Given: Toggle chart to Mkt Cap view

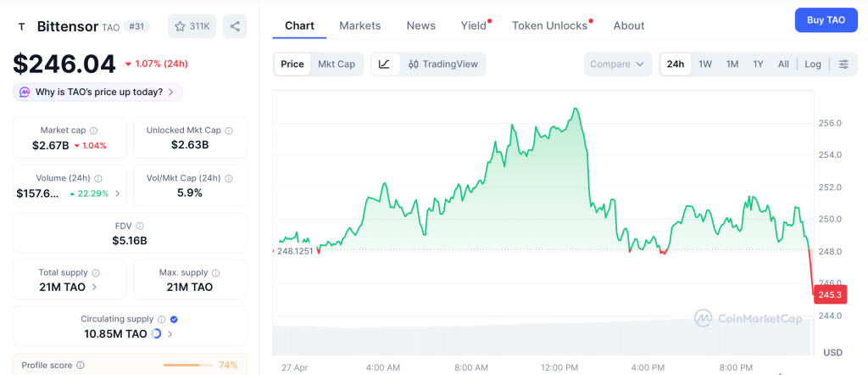Looking at the screenshot, I should [337, 64].
